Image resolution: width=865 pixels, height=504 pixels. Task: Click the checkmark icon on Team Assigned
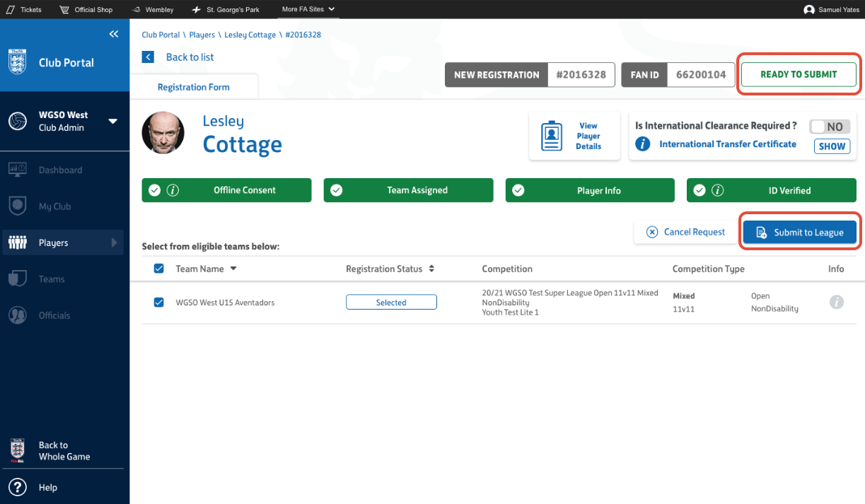337,190
